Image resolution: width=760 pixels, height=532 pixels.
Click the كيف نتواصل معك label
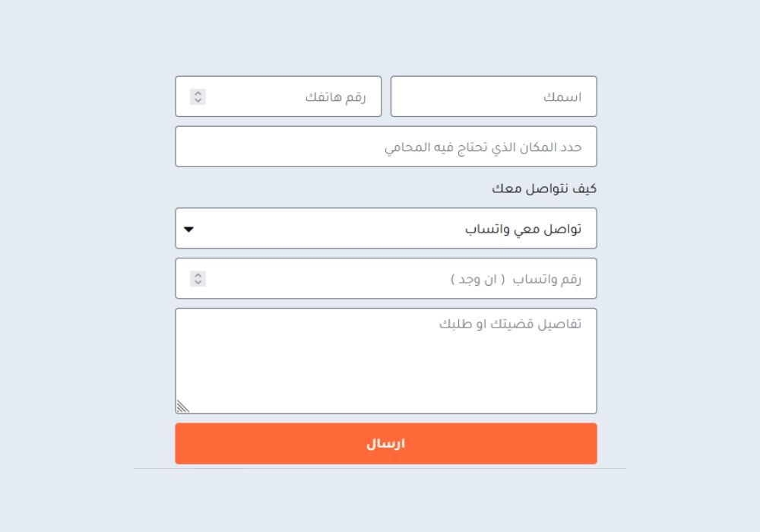click(x=544, y=188)
